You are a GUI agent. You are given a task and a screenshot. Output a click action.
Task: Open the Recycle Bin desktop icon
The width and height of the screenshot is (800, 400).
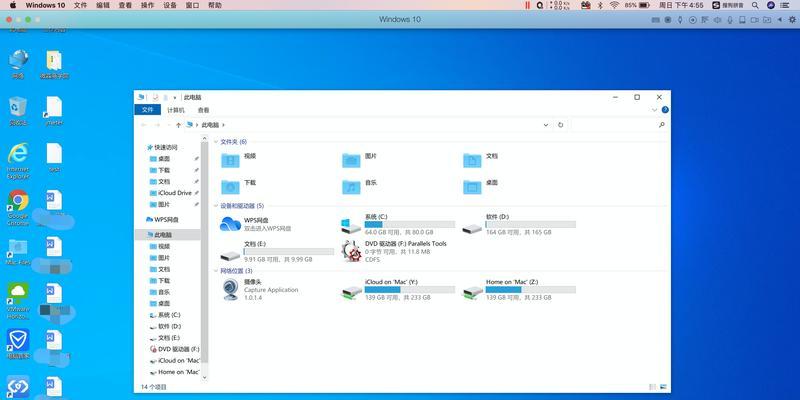pos(18,111)
